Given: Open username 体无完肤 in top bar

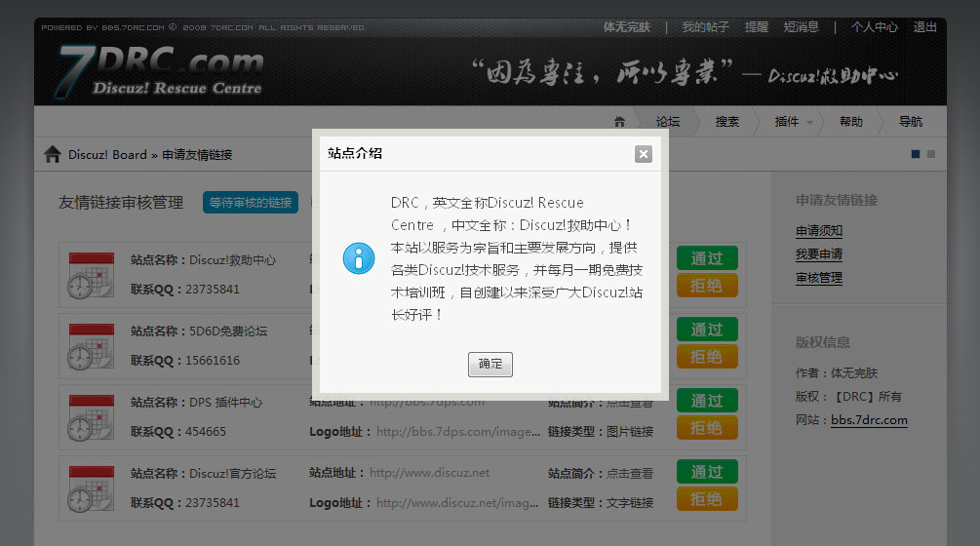Looking at the screenshot, I should pyautogui.click(x=626, y=27).
